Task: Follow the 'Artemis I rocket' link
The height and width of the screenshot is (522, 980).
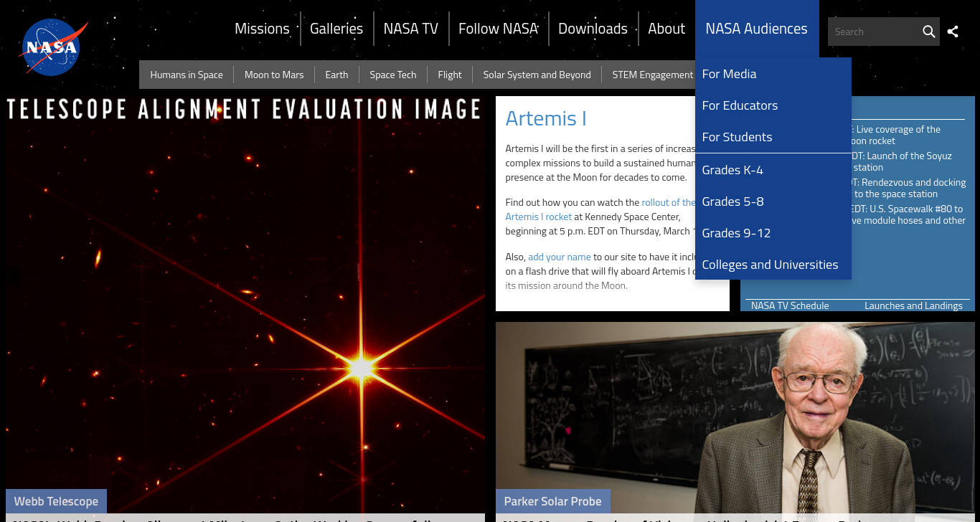Action: click(x=539, y=217)
